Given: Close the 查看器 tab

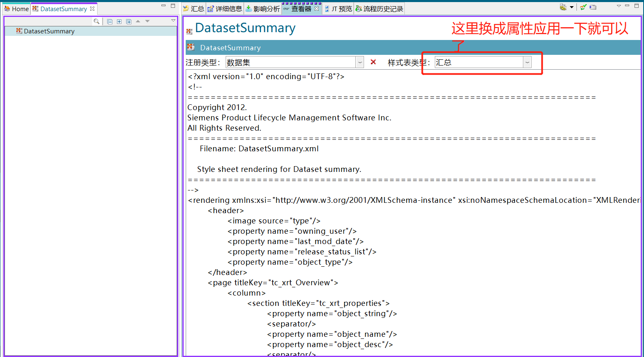Looking at the screenshot, I should click(x=317, y=9).
